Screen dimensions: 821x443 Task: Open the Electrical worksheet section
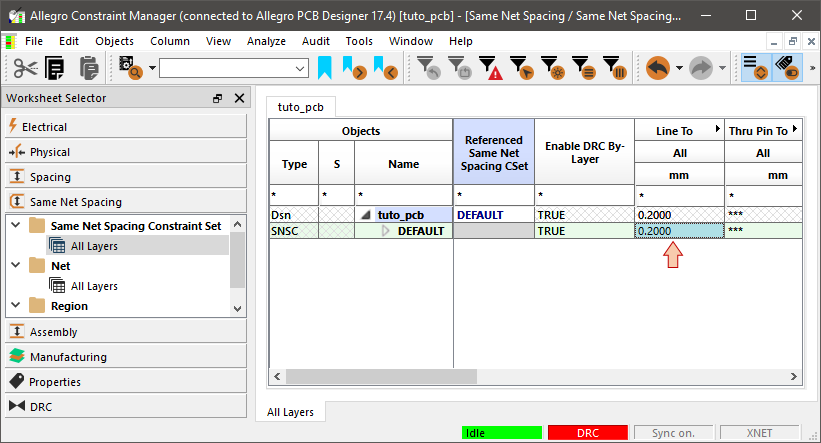[x=126, y=127]
